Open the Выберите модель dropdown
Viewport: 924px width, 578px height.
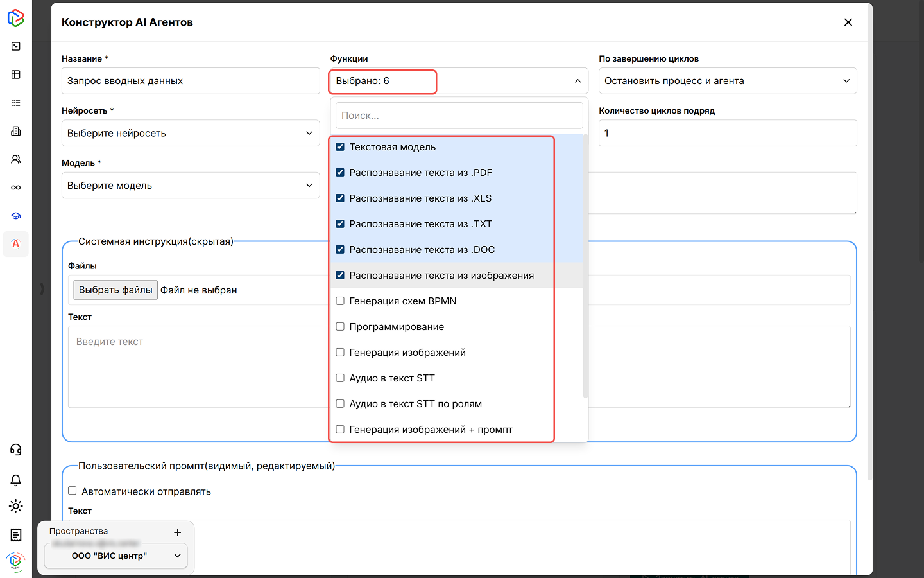click(x=191, y=186)
